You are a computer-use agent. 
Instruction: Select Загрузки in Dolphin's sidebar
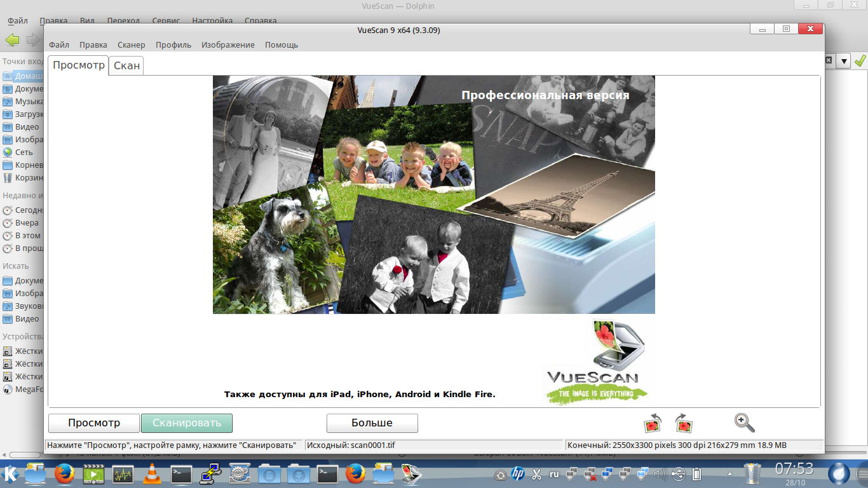click(23, 114)
